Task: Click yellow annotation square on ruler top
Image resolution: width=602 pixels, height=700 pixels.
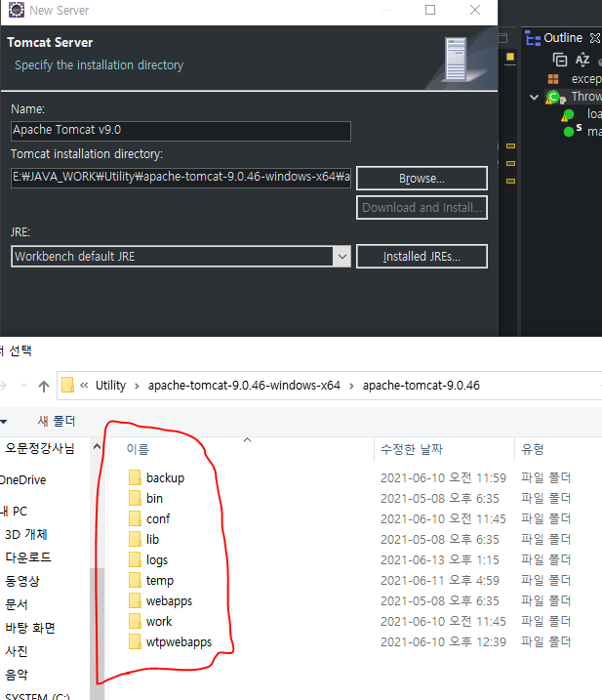Action: click(510, 57)
